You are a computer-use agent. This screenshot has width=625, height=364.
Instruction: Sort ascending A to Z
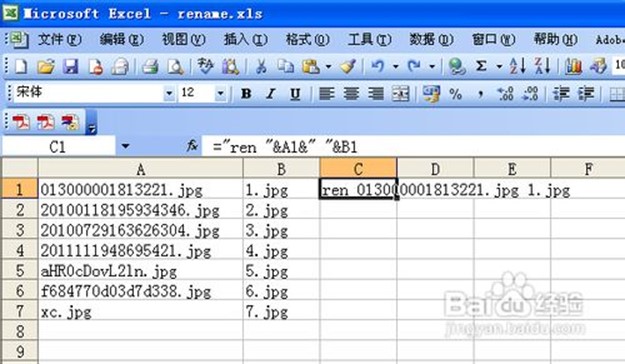[x=517, y=66]
